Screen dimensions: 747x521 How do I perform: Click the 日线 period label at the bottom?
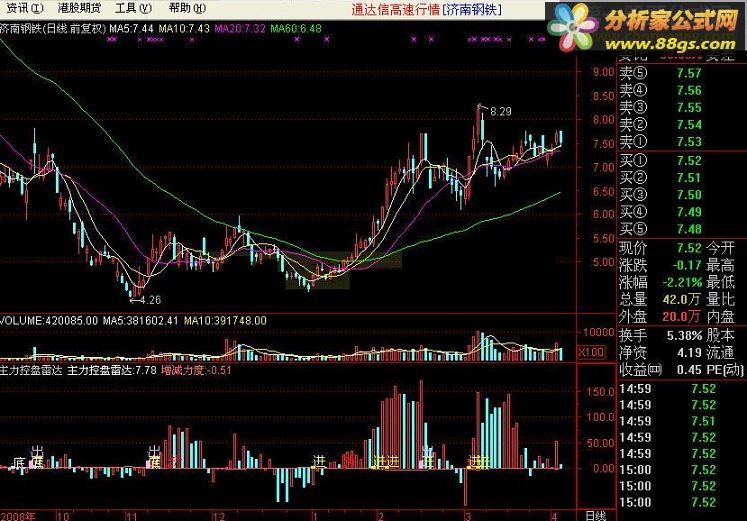pyautogui.click(x=596, y=516)
